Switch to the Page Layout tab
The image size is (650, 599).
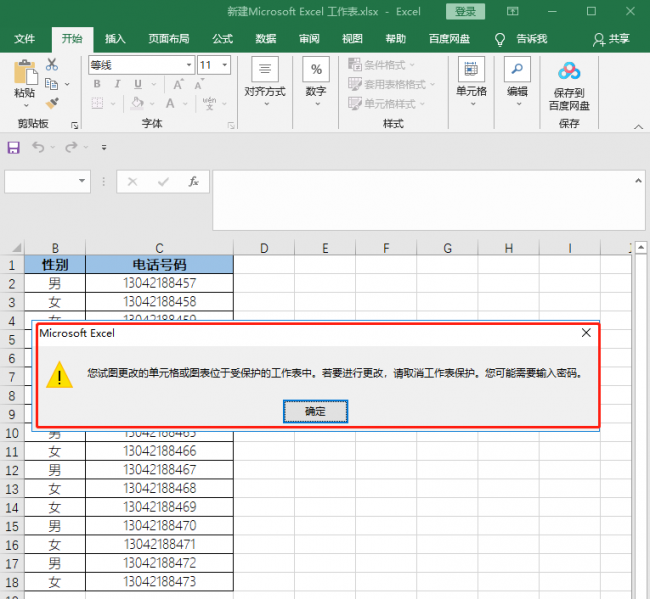pyautogui.click(x=169, y=39)
